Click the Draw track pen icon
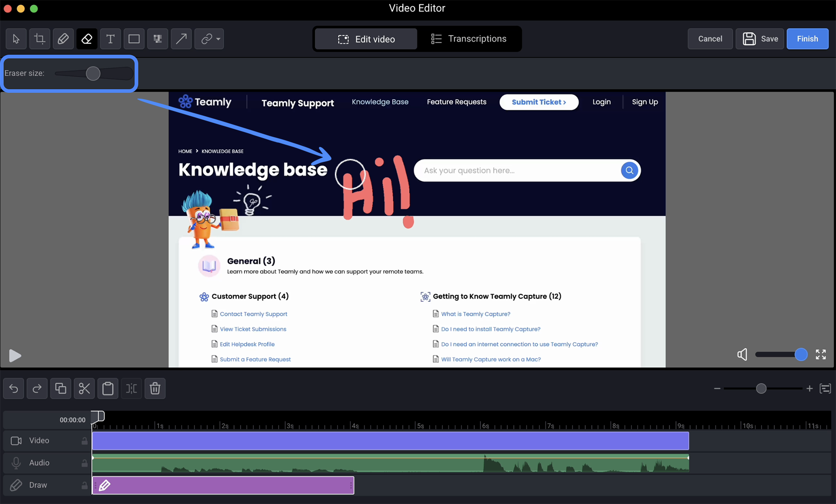The width and height of the screenshot is (836, 504). pyautogui.click(x=16, y=485)
